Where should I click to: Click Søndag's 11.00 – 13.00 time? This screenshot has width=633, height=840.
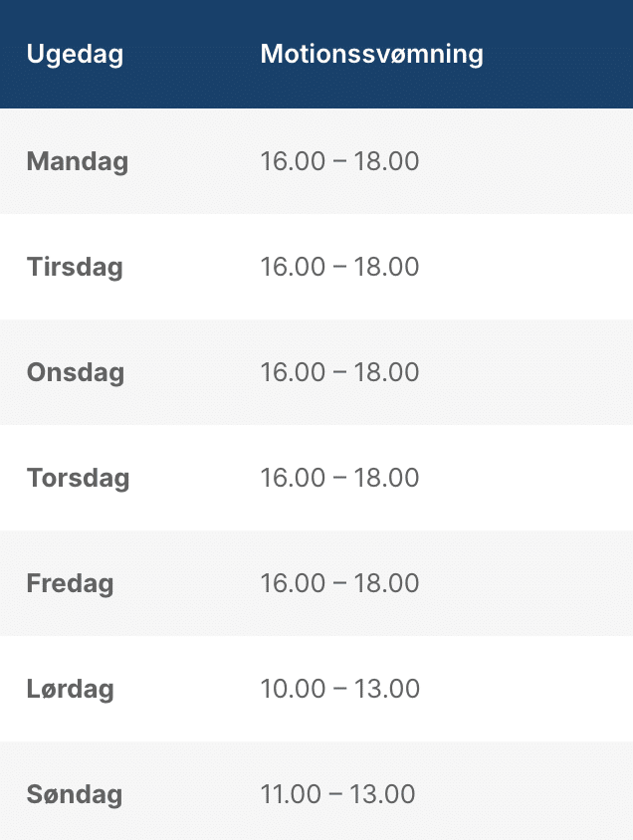(x=337, y=794)
